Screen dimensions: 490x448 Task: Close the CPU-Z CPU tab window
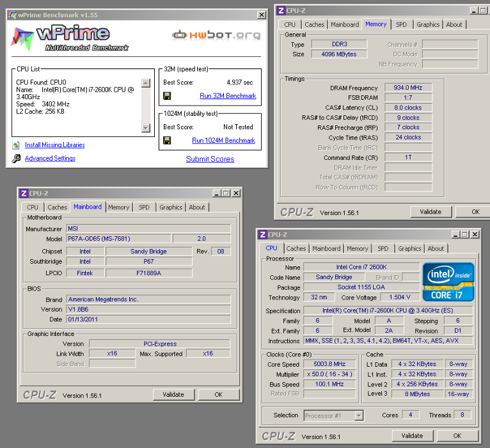[x=475, y=234]
